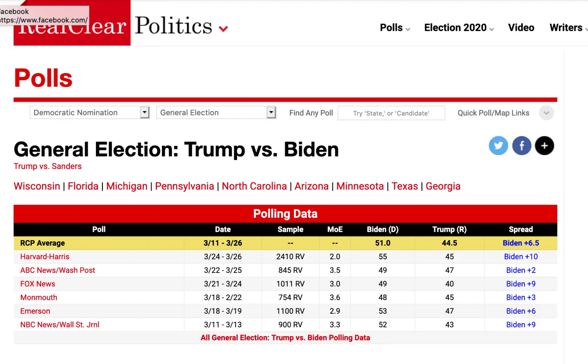Click the Biden +10 spread link
This screenshot has width=588, height=364.
click(x=521, y=257)
